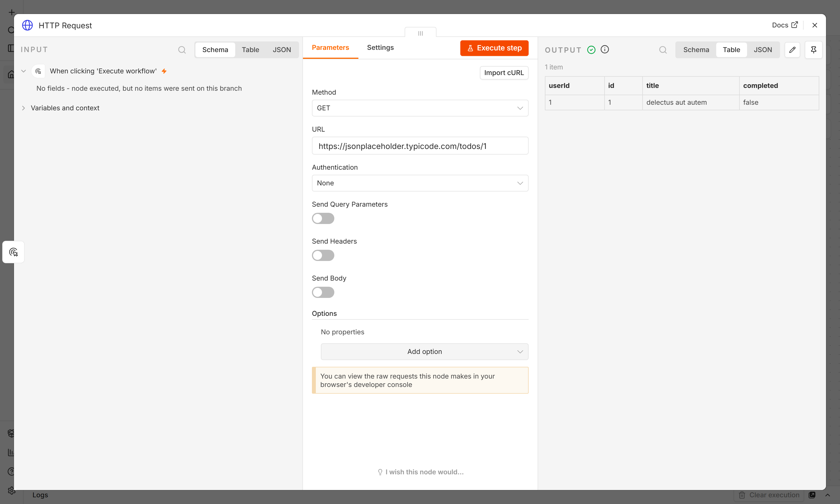Click the floating trigger node button
Image resolution: width=840 pixels, height=504 pixels.
tap(14, 252)
